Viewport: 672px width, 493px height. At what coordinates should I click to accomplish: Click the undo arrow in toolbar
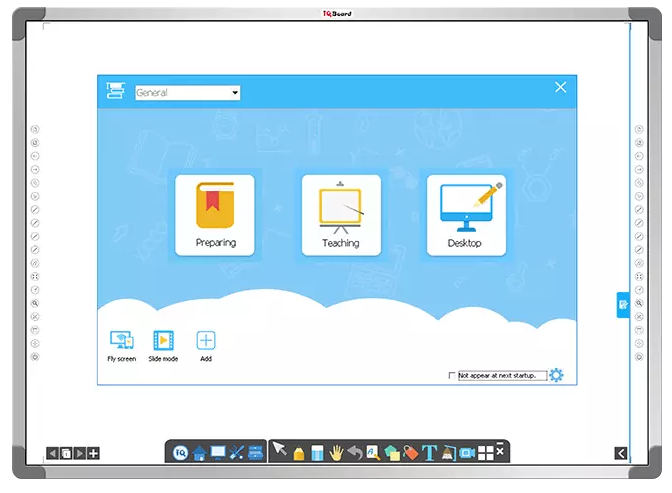coord(355,453)
